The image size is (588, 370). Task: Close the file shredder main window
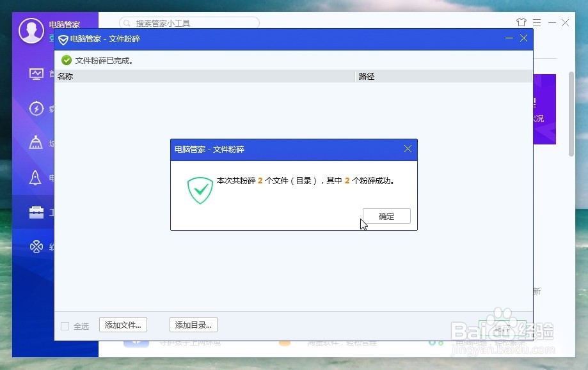(524, 38)
